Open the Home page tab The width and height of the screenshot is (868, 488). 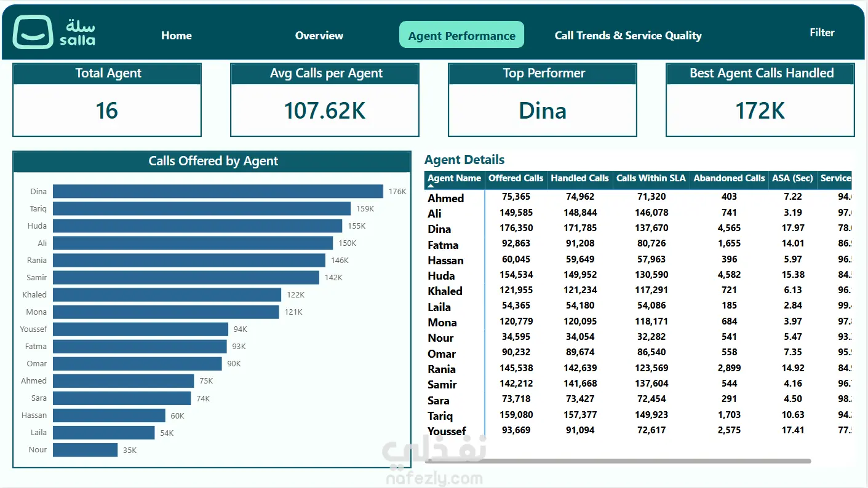coord(177,36)
